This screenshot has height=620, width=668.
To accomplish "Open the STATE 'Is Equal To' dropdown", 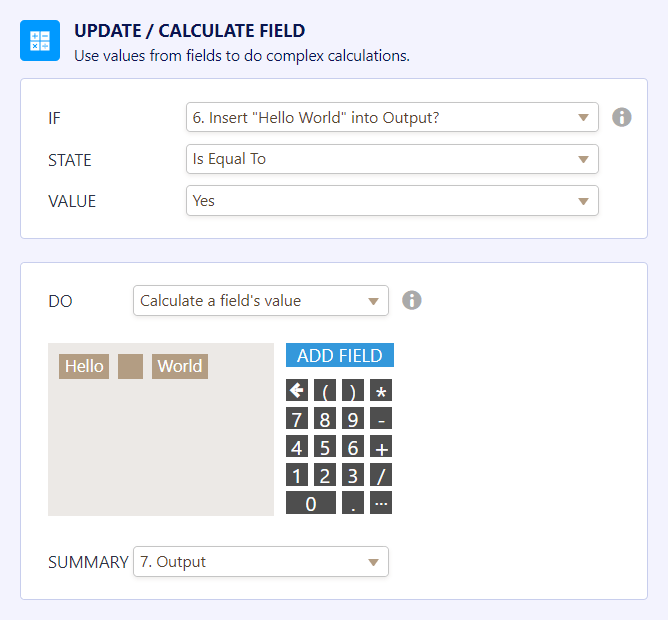I will 392,159.
